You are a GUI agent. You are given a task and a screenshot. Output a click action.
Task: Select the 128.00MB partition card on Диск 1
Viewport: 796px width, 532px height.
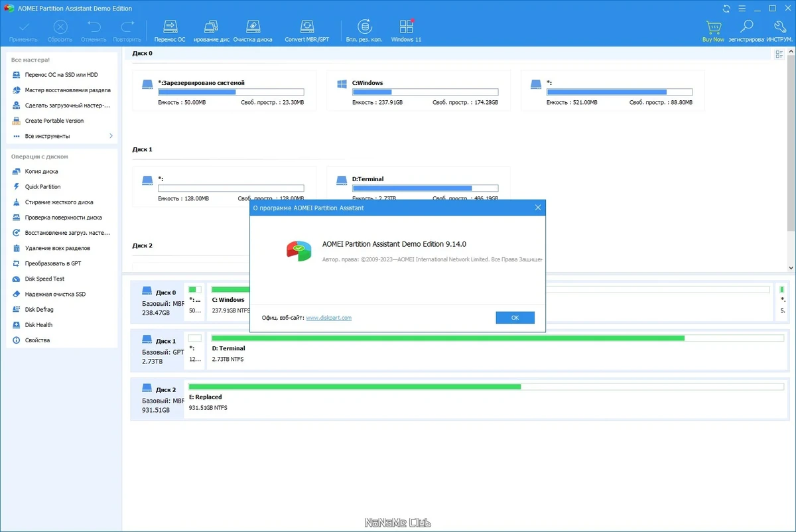224,186
